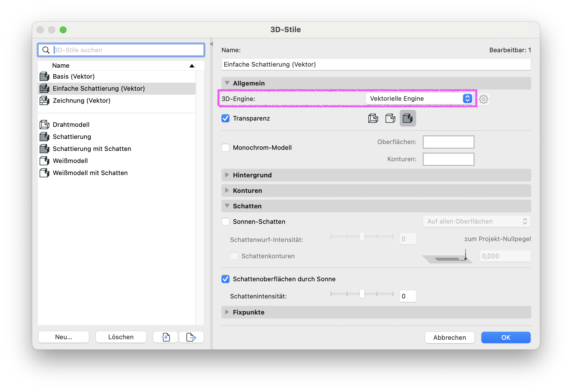Viewport: 572px width, 392px height.
Task: Click the import 3D style icon button
Action: 166,337
